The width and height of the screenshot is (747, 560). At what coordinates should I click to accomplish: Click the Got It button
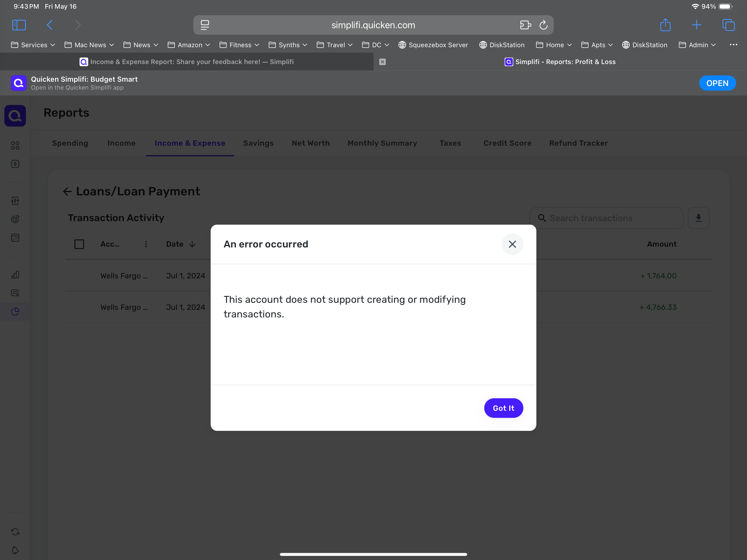(x=504, y=408)
